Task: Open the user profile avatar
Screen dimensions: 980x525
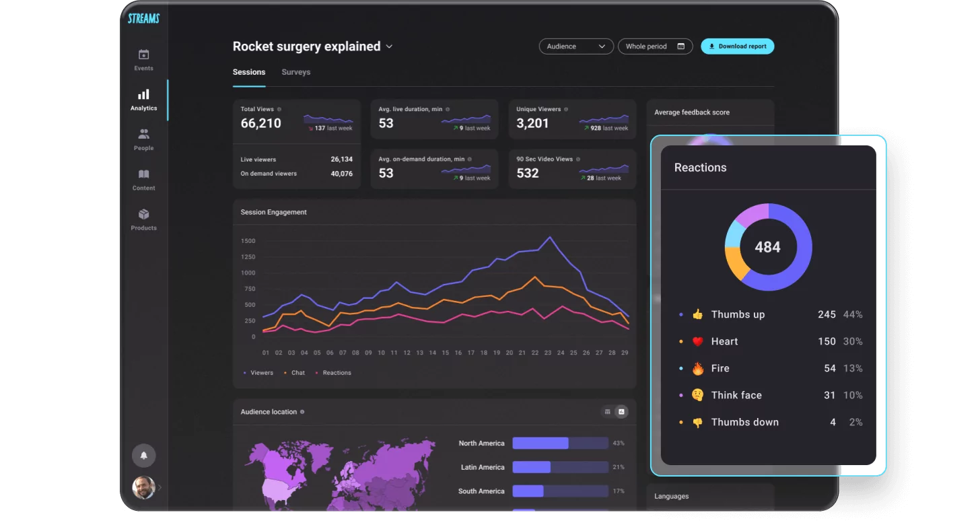Action: (143, 487)
